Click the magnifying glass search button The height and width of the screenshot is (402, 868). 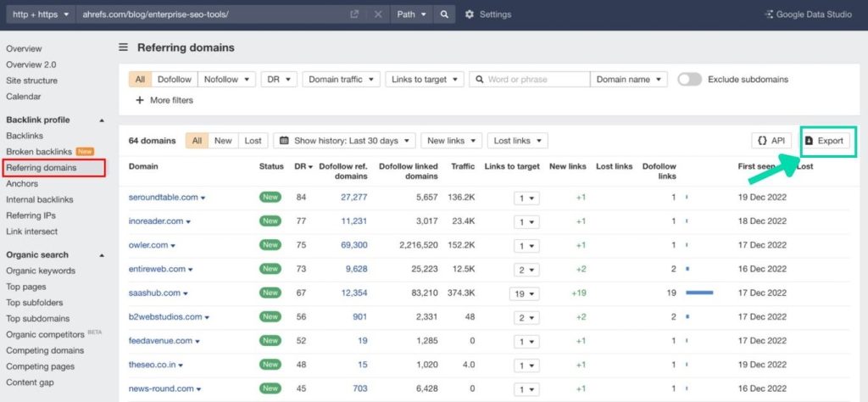pos(443,14)
